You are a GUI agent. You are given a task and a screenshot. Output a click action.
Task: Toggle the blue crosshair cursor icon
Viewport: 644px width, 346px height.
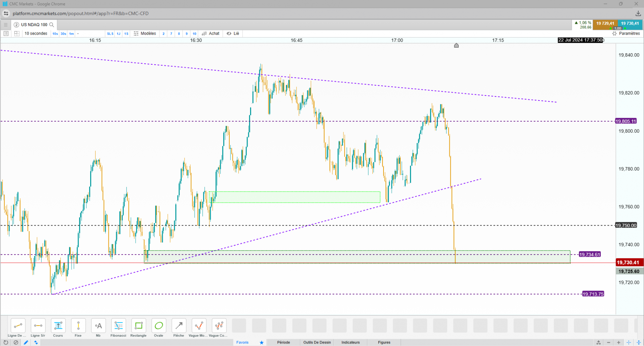tap(629, 342)
